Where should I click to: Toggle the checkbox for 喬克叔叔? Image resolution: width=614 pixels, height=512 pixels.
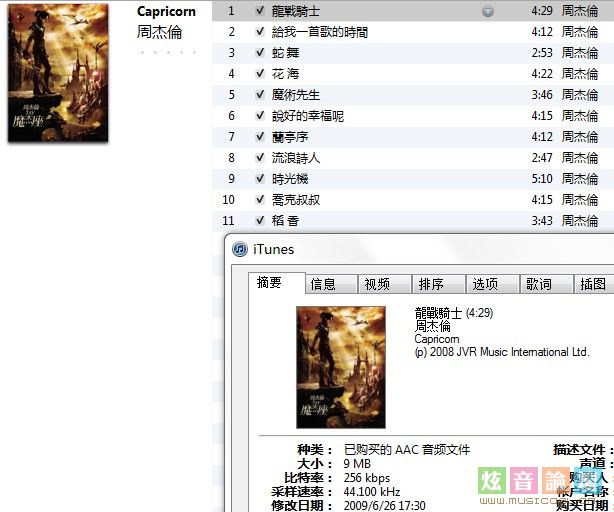click(x=260, y=200)
